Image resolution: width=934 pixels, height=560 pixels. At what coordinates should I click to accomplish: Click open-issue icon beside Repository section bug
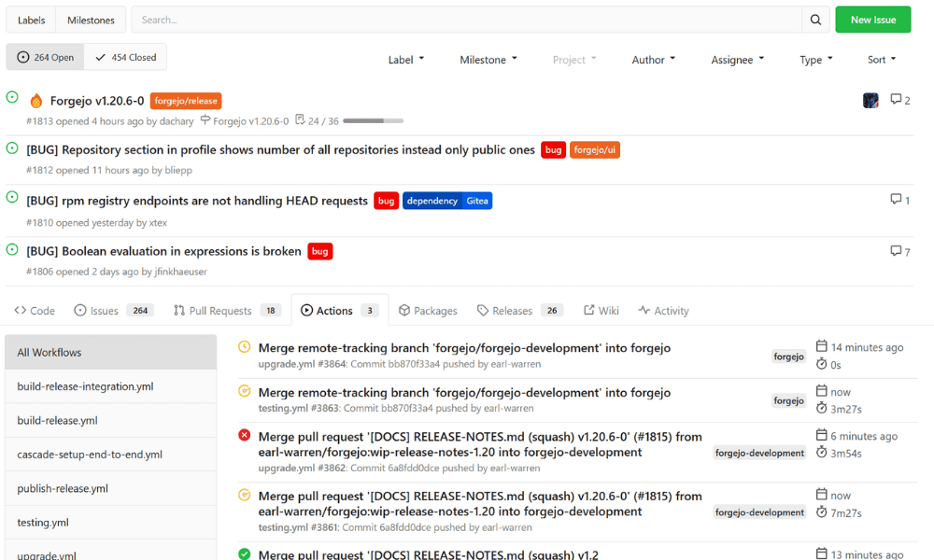12,148
